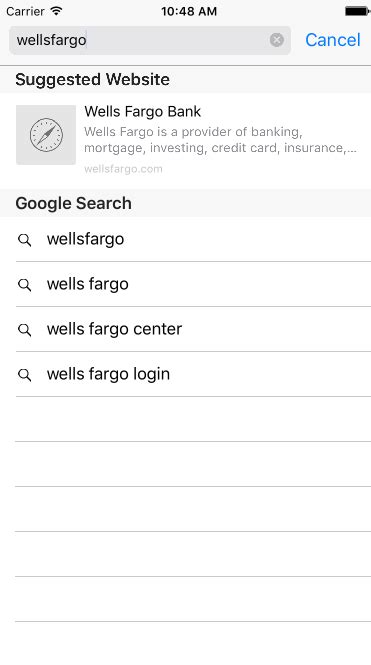Tap the Wells Fargo provider description text
Screen dimensions: 371x665
click(x=220, y=140)
